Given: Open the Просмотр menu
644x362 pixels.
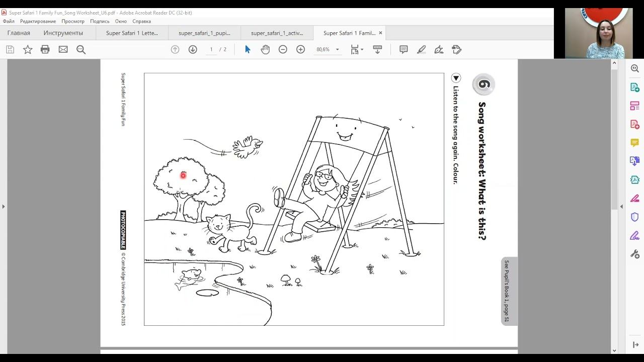Looking at the screenshot, I should pyautogui.click(x=73, y=22).
